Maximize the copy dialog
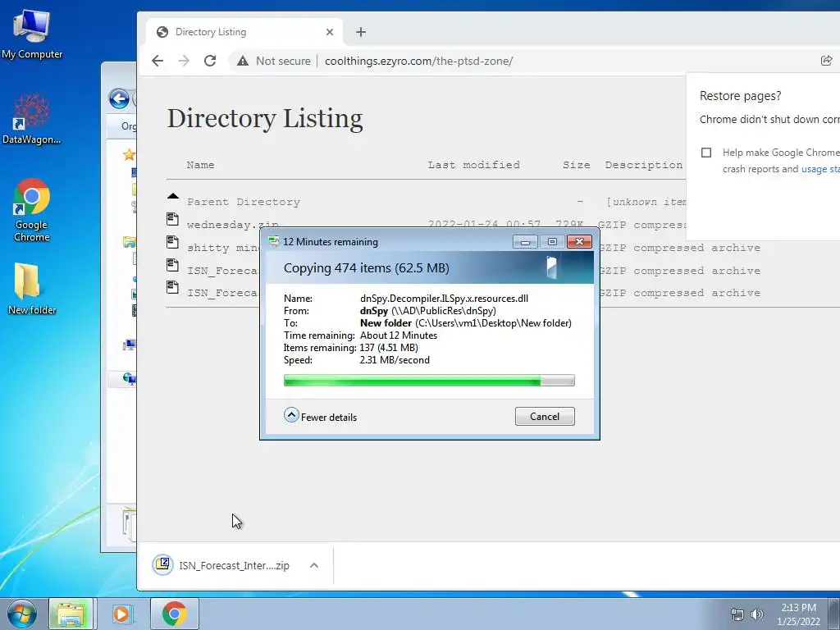The width and height of the screenshot is (840, 630). click(x=552, y=242)
